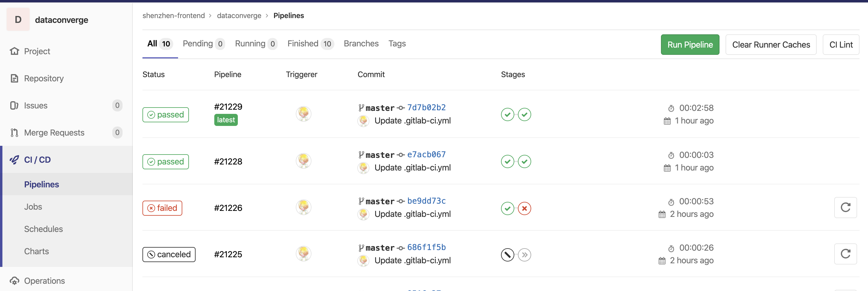Image resolution: width=868 pixels, height=291 pixels.
Task: Expand first passed stage of pipeline #21226
Action: 507,208
